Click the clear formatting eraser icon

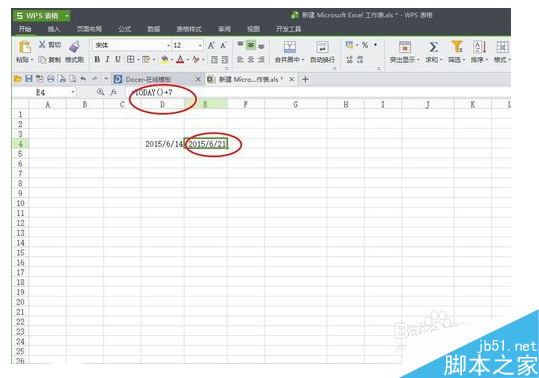(196, 59)
